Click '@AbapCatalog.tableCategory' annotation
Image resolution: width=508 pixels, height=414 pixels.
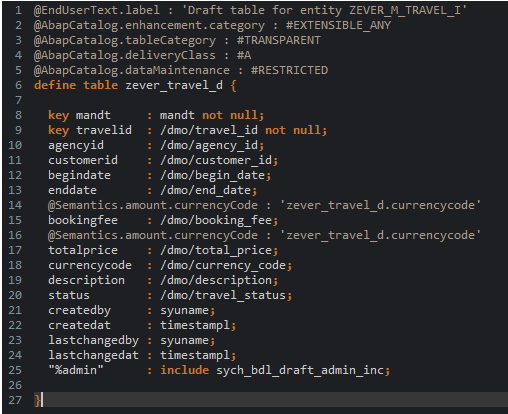(125, 40)
